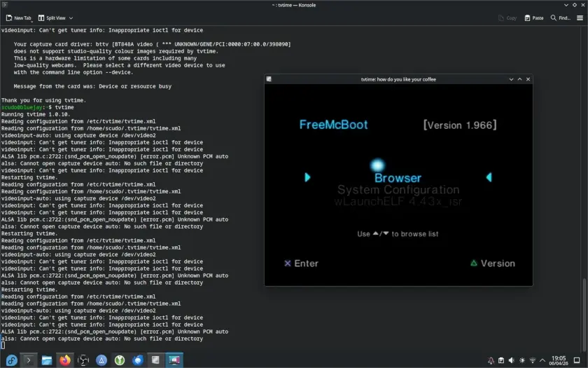Viewport: 588px width, 368px height.
Task: Open a New Tab in Konsole
Action: tap(18, 18)
